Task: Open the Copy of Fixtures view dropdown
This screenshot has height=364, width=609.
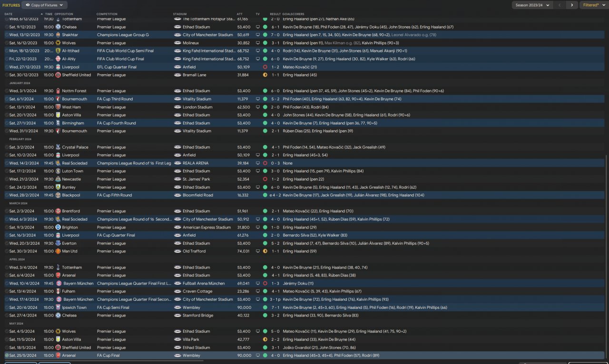Action: coord(44,5)
